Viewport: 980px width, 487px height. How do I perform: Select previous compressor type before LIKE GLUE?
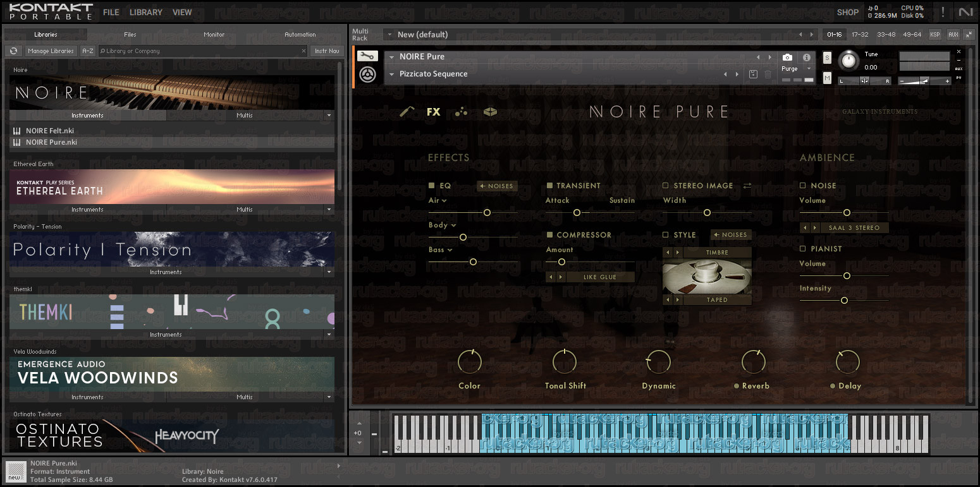pyautogui.click(x=550, y=277)
